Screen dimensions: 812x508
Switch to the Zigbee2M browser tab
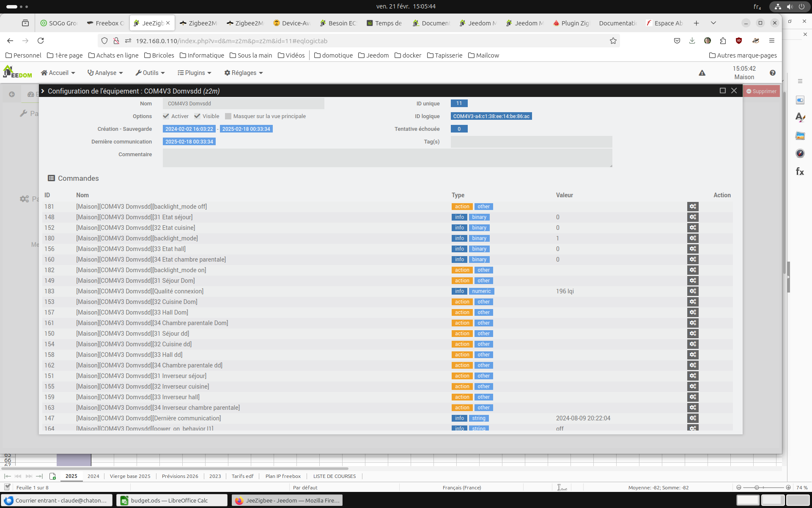[x=198, y=23]
